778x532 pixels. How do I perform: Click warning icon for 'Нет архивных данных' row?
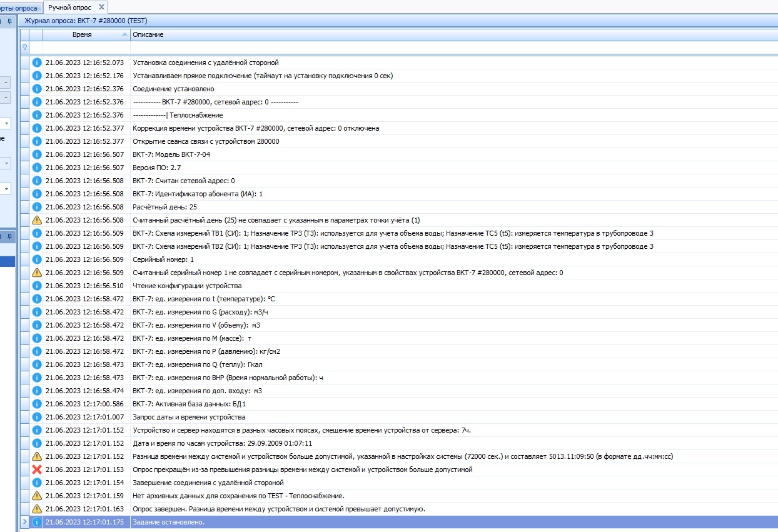tap(36, 496)
